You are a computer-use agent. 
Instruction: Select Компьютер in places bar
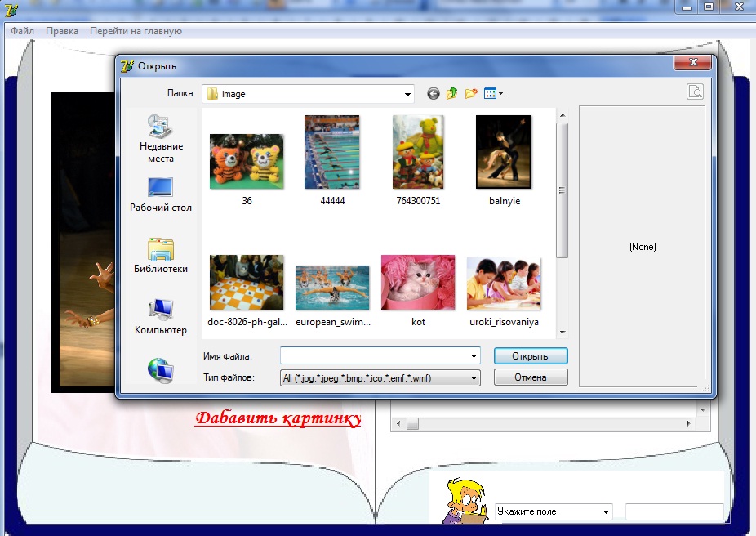click(161, 317)
